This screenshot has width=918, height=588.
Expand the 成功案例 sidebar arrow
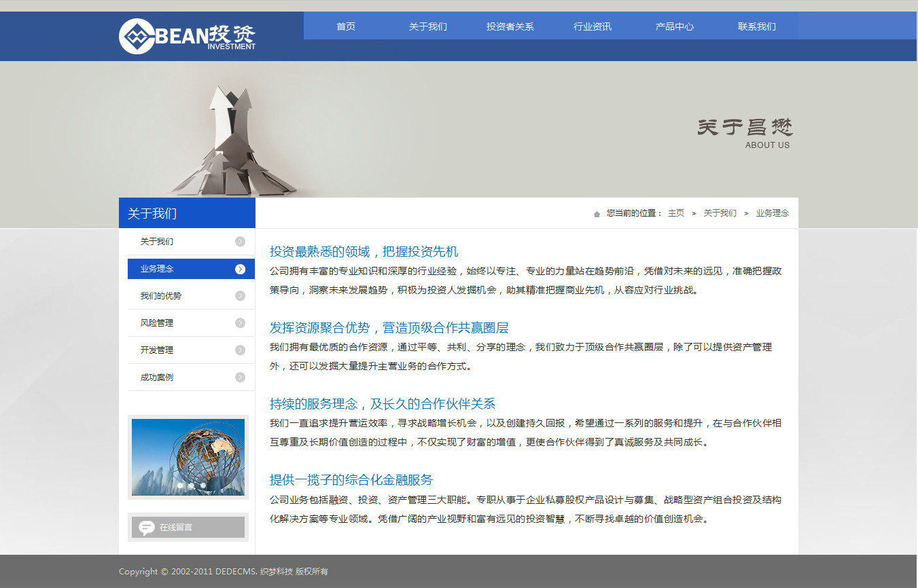click(x=240, y=378)
